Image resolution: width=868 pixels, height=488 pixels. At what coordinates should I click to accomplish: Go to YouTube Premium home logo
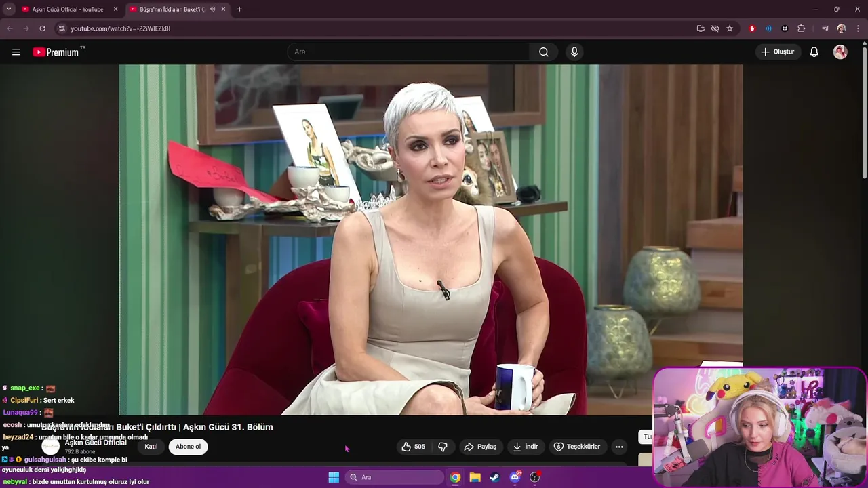[x=56, y=52]
